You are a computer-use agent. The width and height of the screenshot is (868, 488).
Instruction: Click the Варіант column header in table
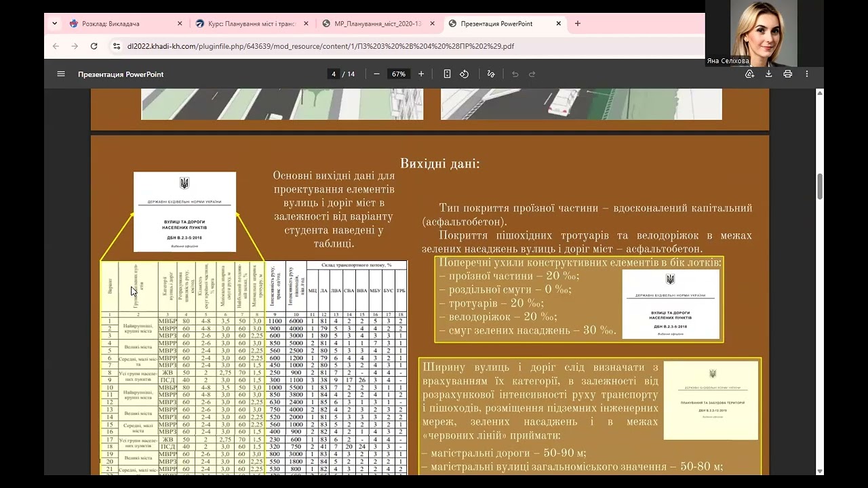tap(109, 286)
